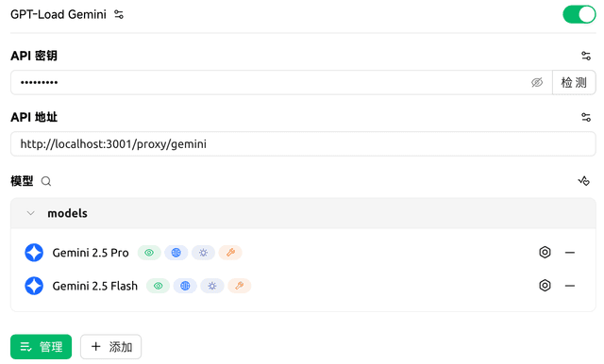Click Gemini 2.5 Flash web search badge
Image resolution: width=604 pixels, height=364 pixels.
185,286
